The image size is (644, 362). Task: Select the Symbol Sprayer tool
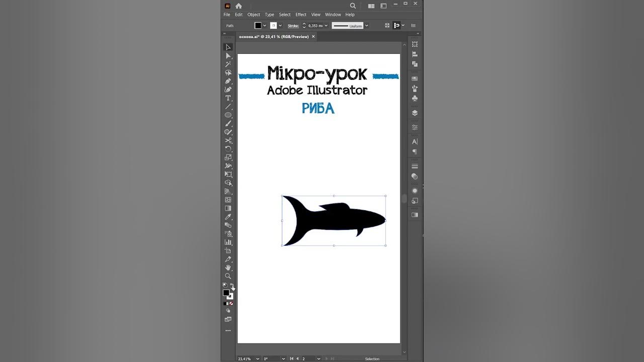[228, 234]
